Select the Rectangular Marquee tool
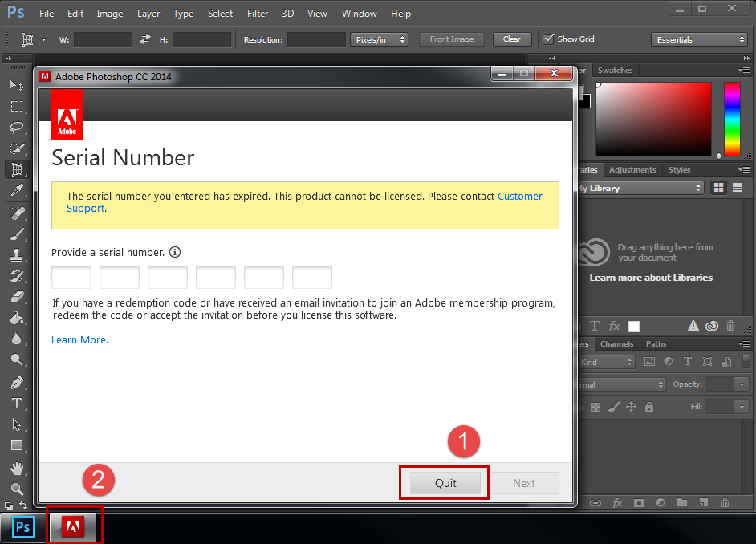 17,107
